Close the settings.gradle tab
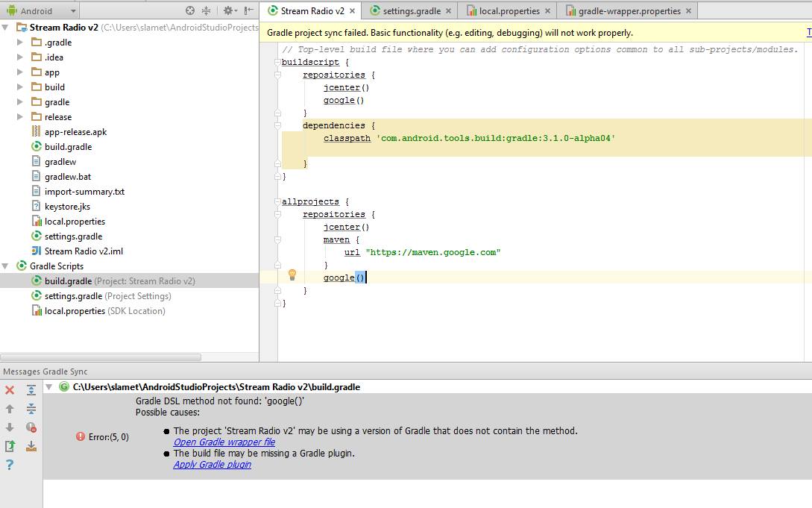 click(x=448, y=11)
